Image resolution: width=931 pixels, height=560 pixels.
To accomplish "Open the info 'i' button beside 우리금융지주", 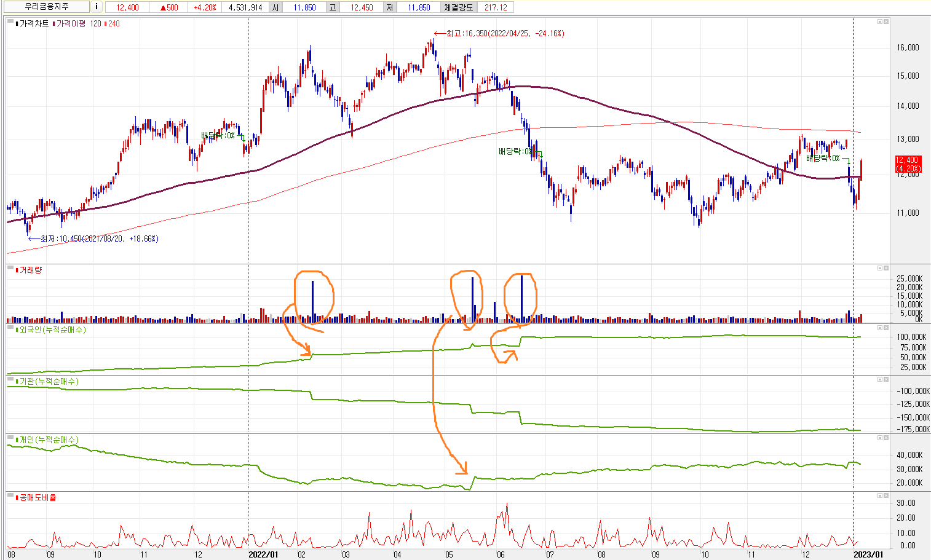I will 97,7.
